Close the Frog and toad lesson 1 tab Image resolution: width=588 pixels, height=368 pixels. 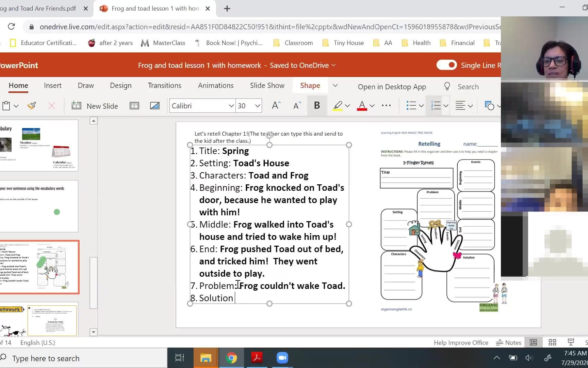pyautogui.click(x=208, y=9)
